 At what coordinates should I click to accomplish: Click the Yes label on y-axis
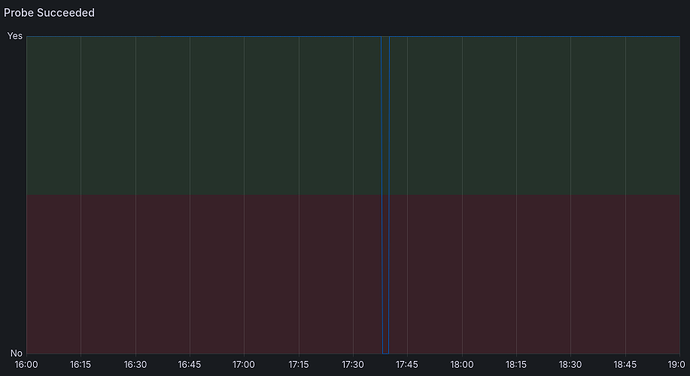point(15,36)
